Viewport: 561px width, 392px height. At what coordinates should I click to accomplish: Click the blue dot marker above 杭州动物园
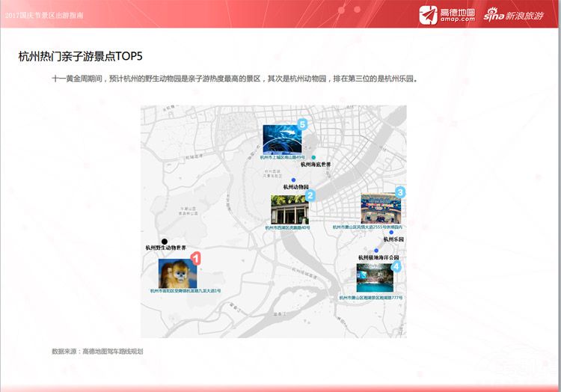(x=294, y=180)
